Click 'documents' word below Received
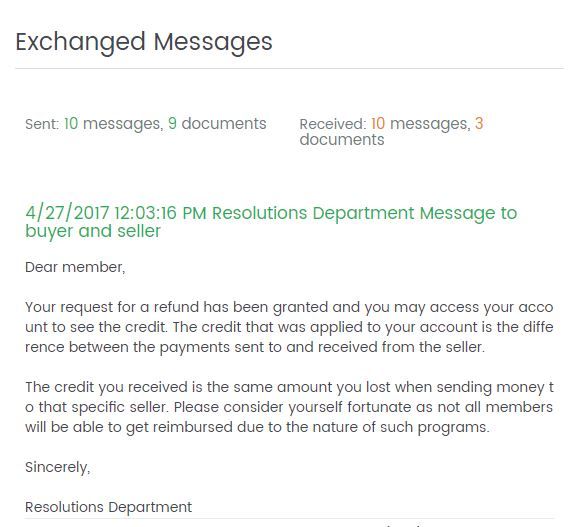588x527 pixels. tap(342, 140)
